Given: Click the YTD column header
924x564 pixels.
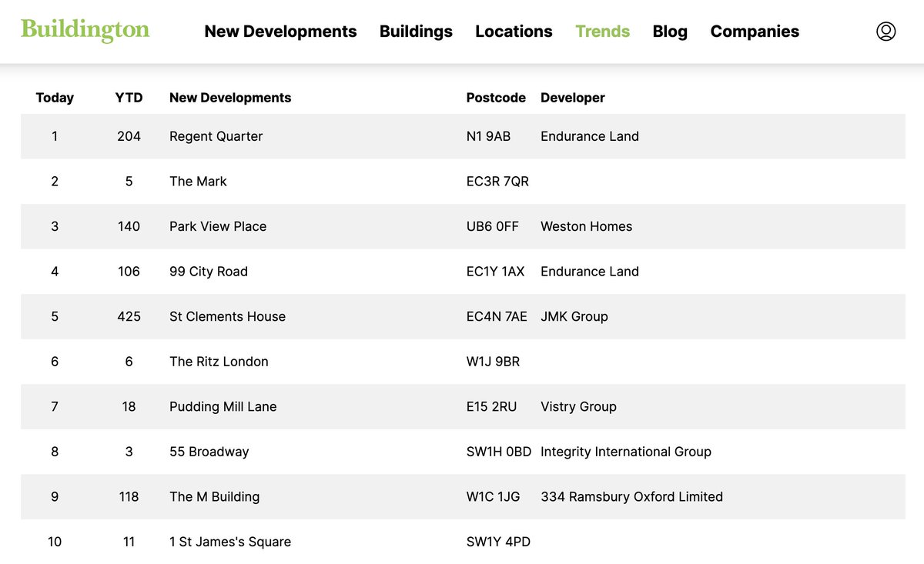Looking at the screenshot, I should click(129, 98).
